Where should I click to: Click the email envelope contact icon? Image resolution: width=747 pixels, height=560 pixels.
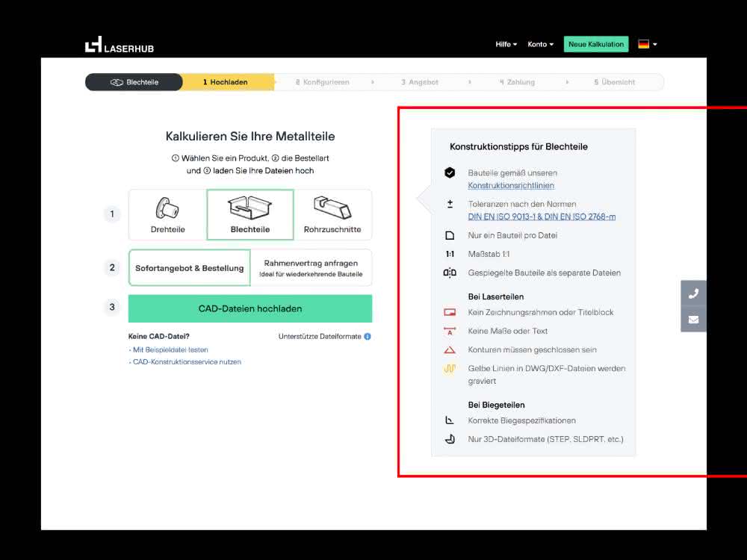pos(694,320)
